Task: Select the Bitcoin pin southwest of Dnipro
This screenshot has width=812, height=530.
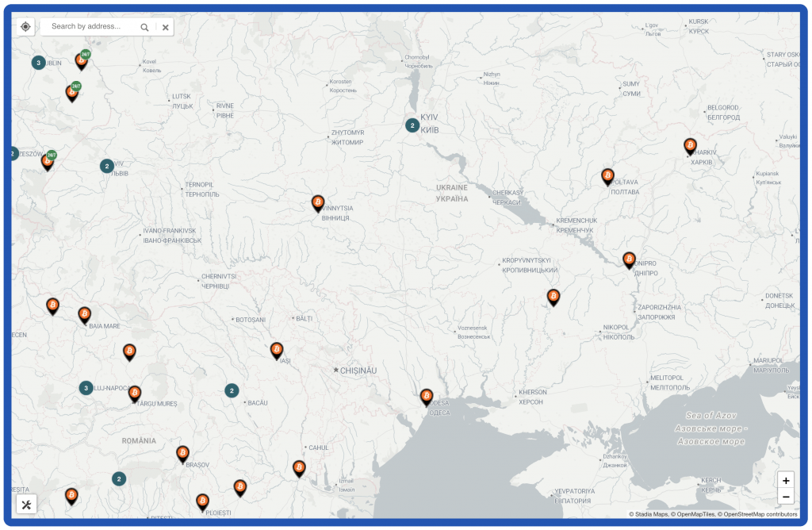Action: (x=553, y=298)
